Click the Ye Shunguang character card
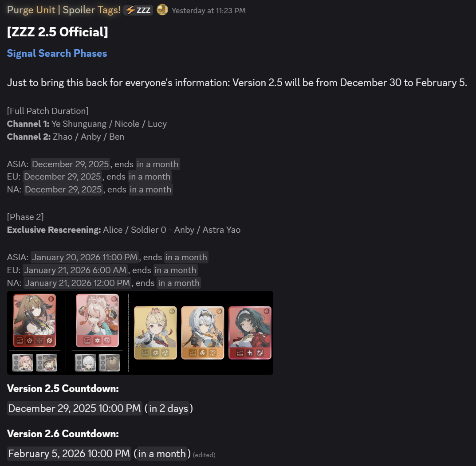This screenshot has height=466, width=476. tap(35, 321)
